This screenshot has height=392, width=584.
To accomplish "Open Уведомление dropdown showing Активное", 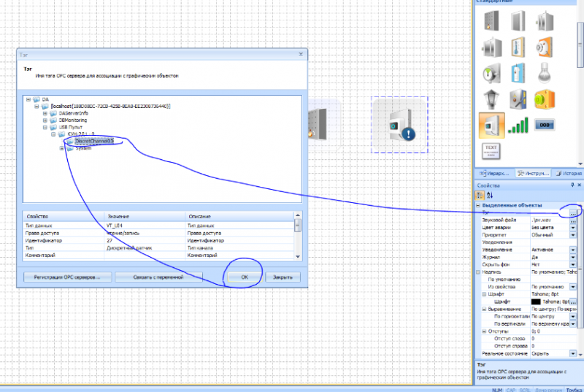I will point(573,250).
